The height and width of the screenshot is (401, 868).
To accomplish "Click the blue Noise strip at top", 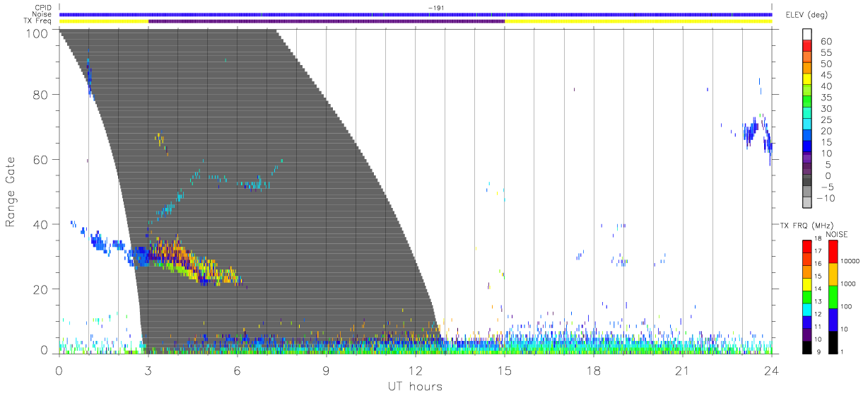I will coord(416,14).
